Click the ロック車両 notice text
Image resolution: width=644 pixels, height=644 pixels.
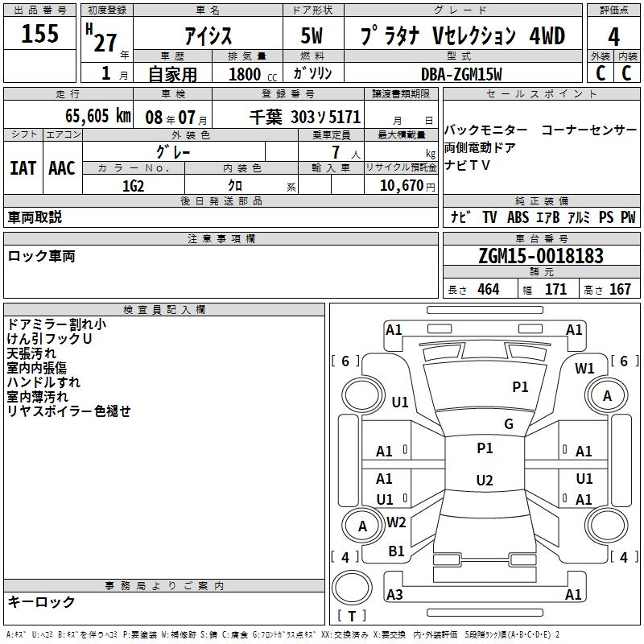click(42, 256)
